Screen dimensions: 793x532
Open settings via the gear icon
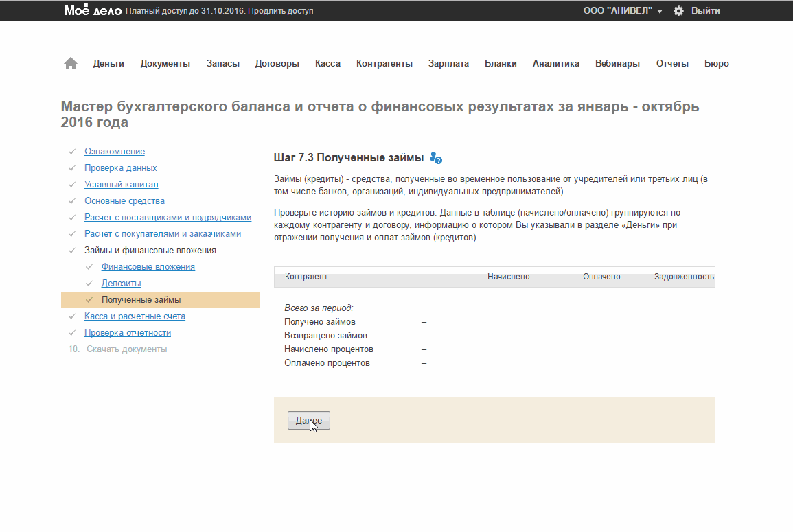pyautogui.click(x=678, y=11)
